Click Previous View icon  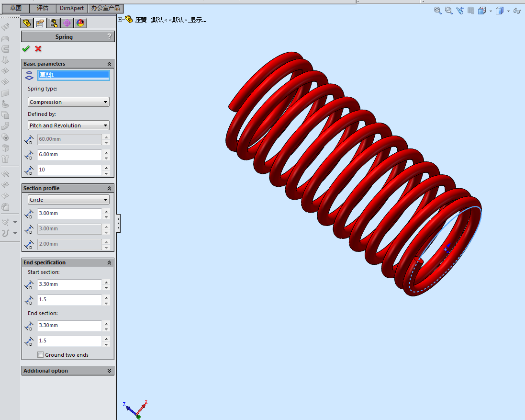460,11
